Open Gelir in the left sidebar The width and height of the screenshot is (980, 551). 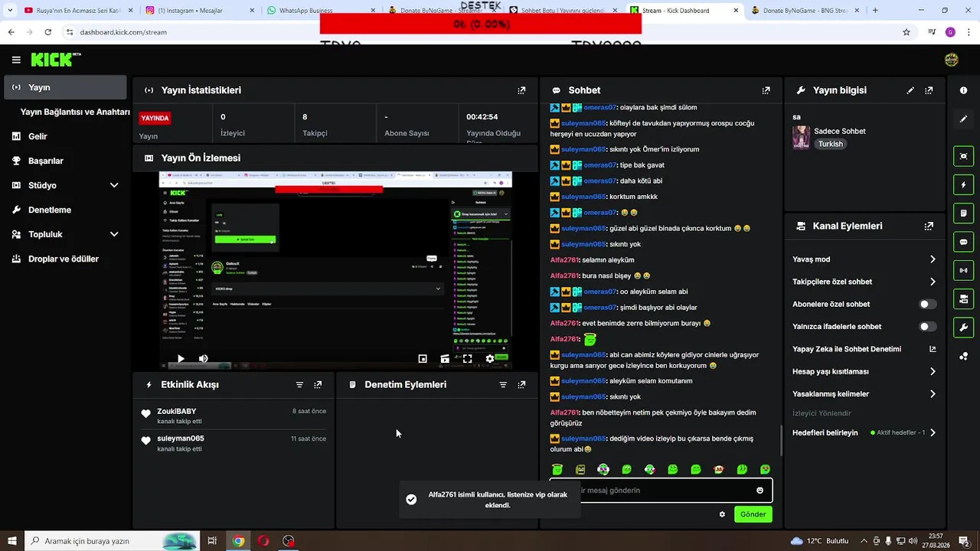[x=65, y=136]
